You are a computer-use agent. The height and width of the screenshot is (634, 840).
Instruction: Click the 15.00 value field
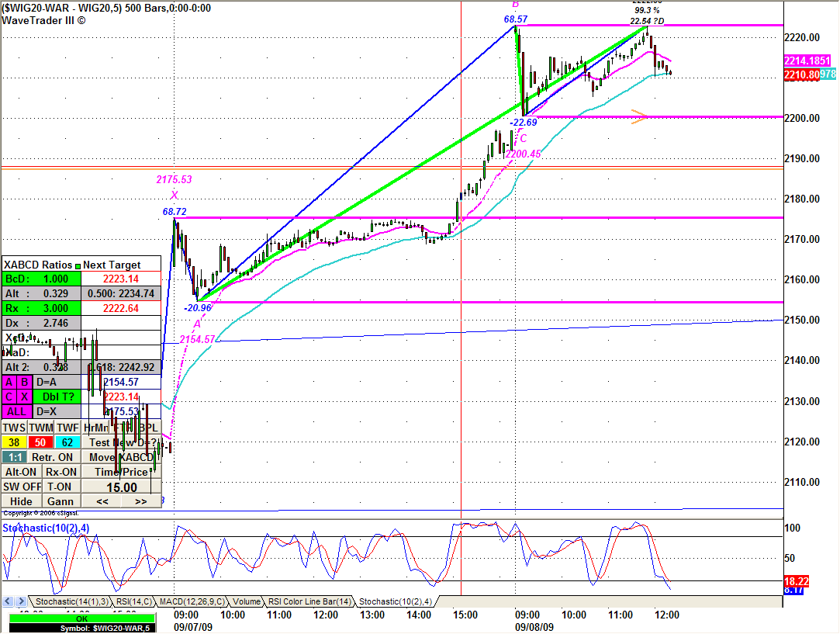[x=122, y=487]
